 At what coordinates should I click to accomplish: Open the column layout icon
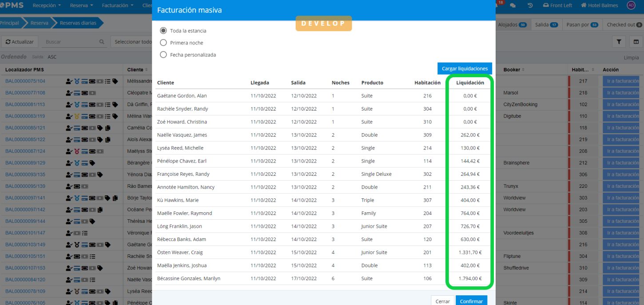636,42
